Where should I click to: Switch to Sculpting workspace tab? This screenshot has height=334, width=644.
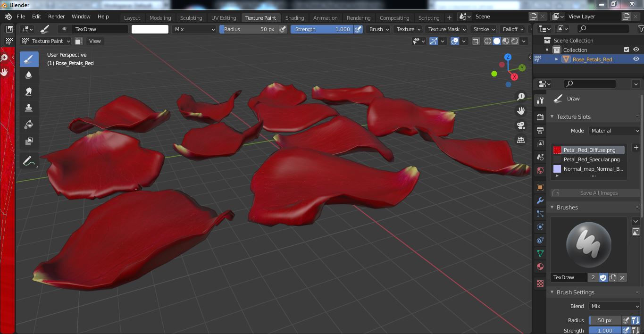tap(191, 18)
